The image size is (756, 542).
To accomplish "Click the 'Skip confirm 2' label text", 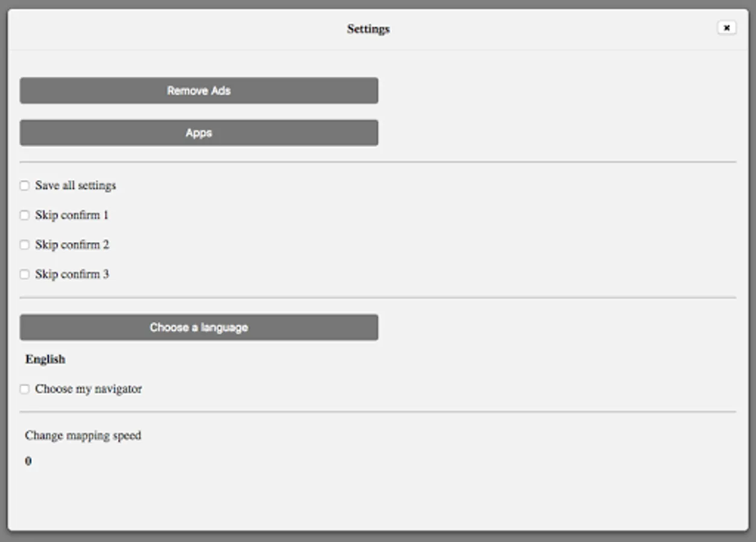I will point(72,245).
